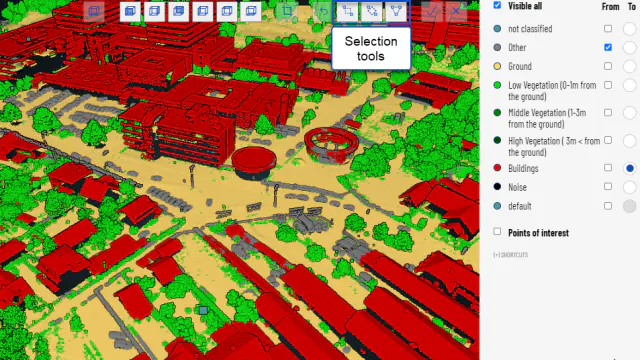
Task: Select To radio for Middle Vegetation
Action: [x=629, y=112]
